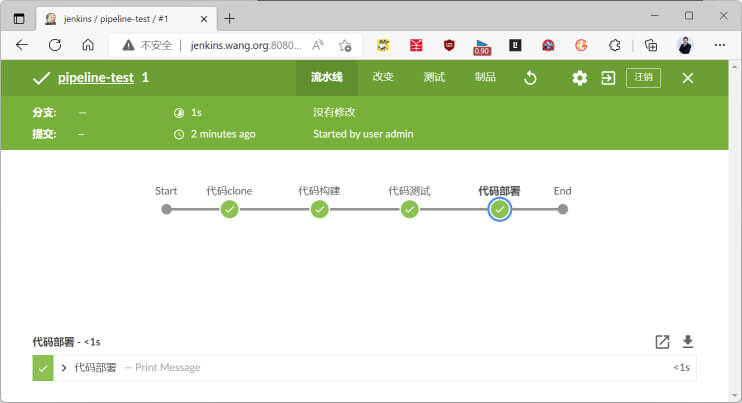Open the browser extensions puzzle icon
Image resolution: width=742 pixels, height=403 pixels.
pyautogui.click(x=614, y=45)
